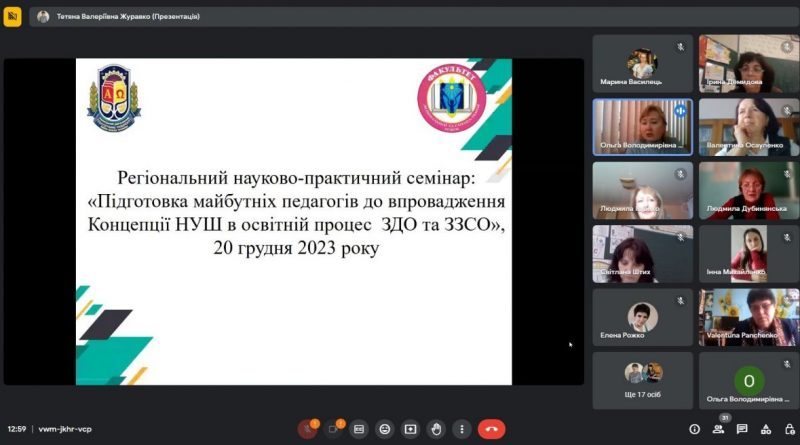Expand the 'Ще 17 осіб' more participants tile
This screenshot has height=445, width=800.
pos(642,381)
